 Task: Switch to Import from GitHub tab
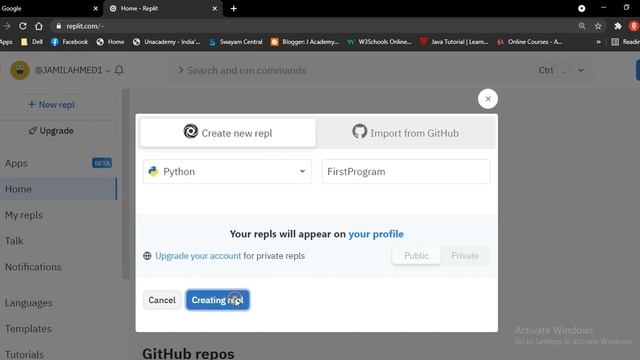405,133
